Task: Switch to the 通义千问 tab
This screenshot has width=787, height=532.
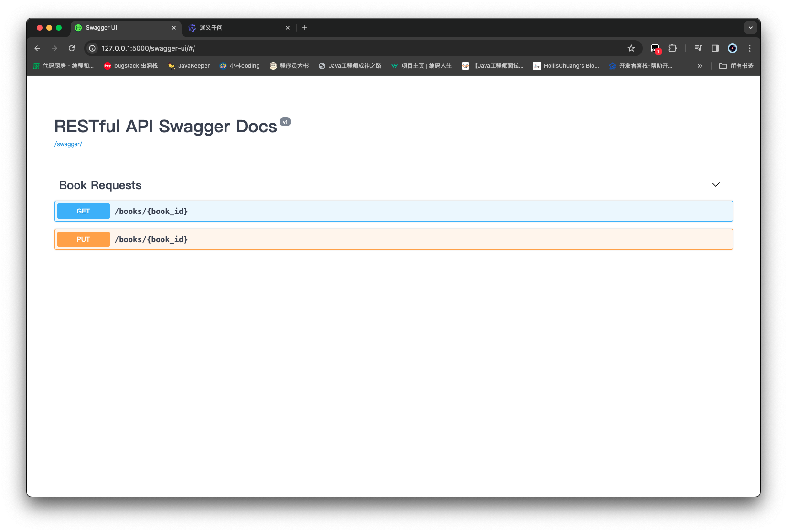Action: (x=239, y=28)
